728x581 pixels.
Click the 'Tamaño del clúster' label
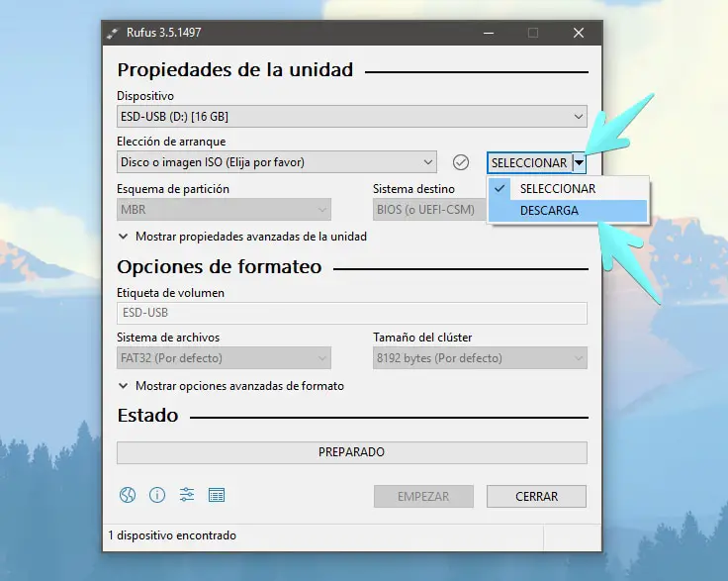pos(422,338)
